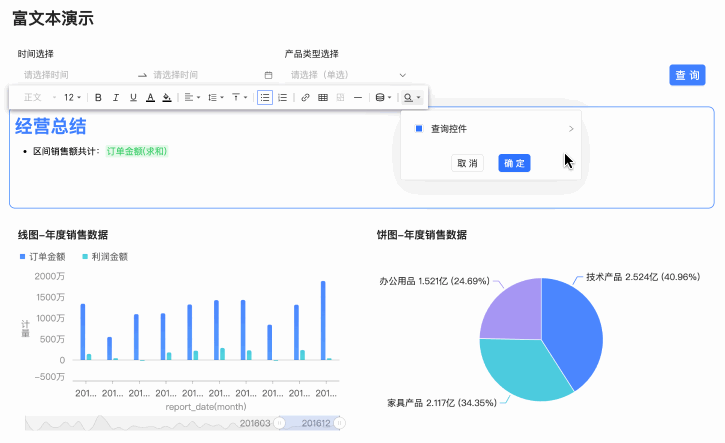Click the 查询 button
This screenshot has width=725, height=443.
pos(687,75)
